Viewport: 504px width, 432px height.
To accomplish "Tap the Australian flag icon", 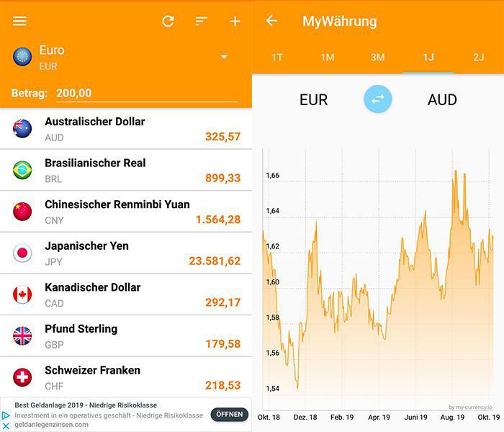I will 22,128.
